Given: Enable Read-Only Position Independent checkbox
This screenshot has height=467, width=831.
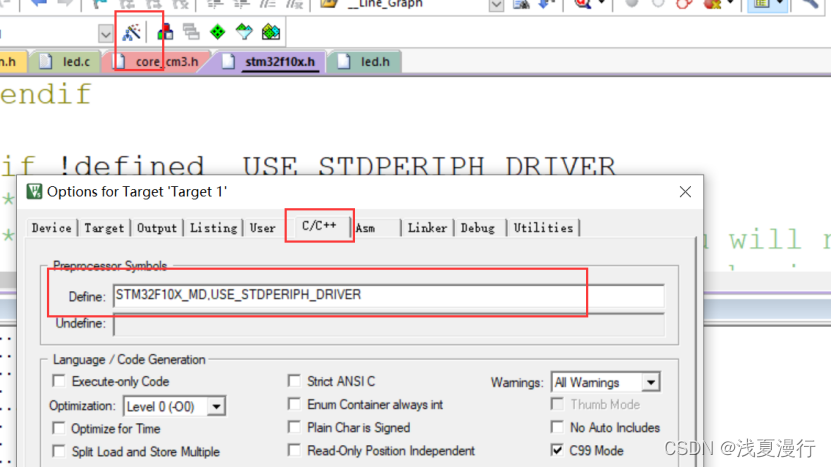Looking at the screenshot, I should [x=294, y=450].
